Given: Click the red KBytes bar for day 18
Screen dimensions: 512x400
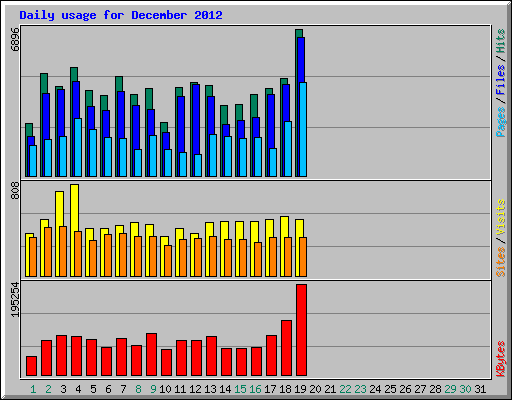Looking at the screenshot, I should (x=286, y=348).
